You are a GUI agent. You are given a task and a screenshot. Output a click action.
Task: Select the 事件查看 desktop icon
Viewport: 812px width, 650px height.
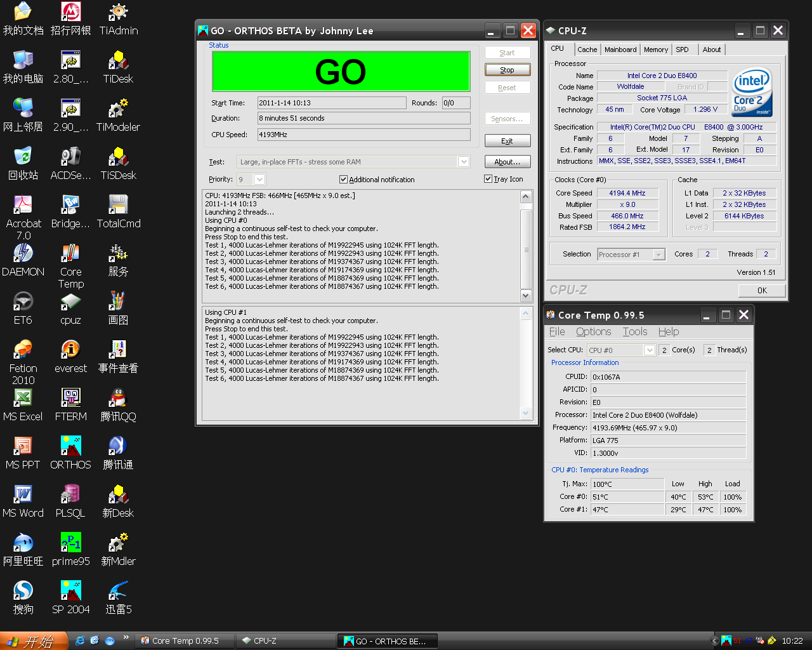[x=119, y=356]
